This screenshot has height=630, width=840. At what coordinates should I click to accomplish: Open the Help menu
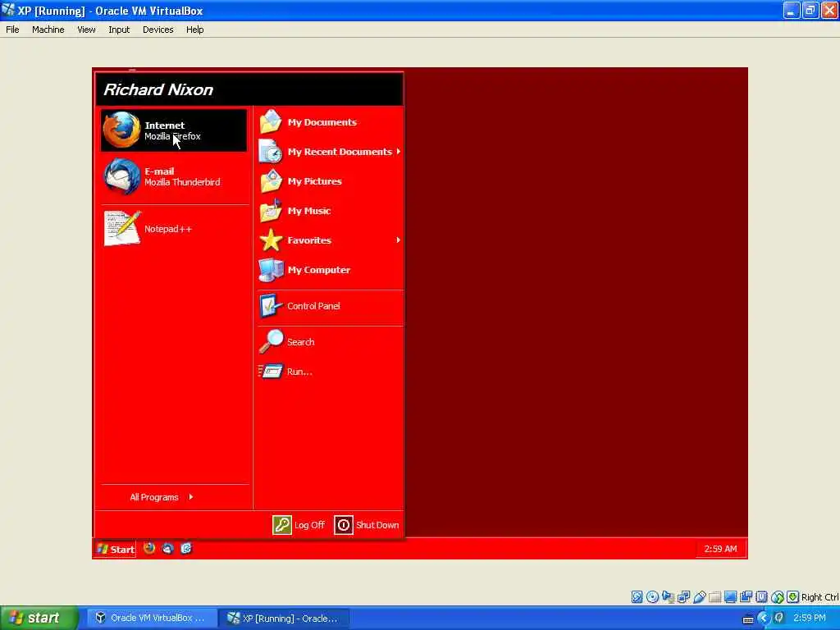(x=195, y=30)
